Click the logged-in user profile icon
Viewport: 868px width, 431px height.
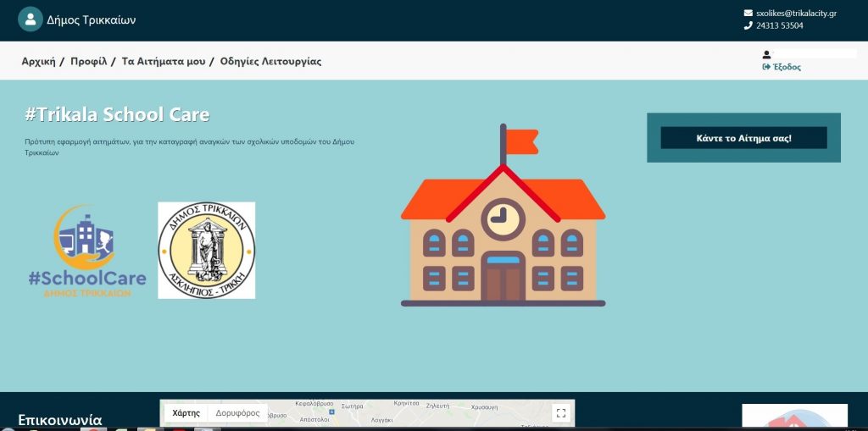point(766,55)
